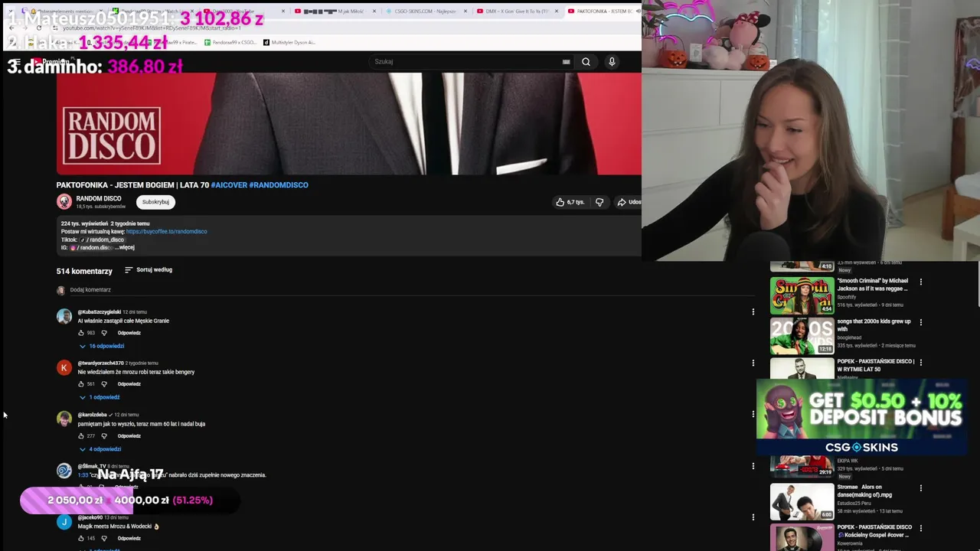The image size is (980, 551).
Task: Open menu for Ślimak_TV's comment
Action: pos(753,465)
